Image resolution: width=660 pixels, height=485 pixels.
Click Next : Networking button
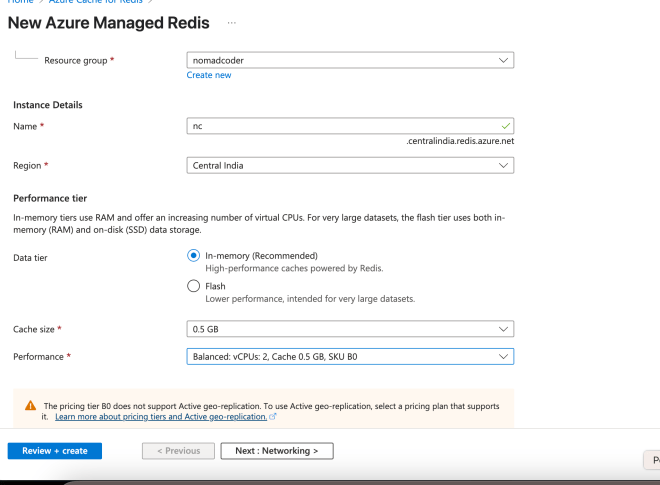(x=277, y=451)
